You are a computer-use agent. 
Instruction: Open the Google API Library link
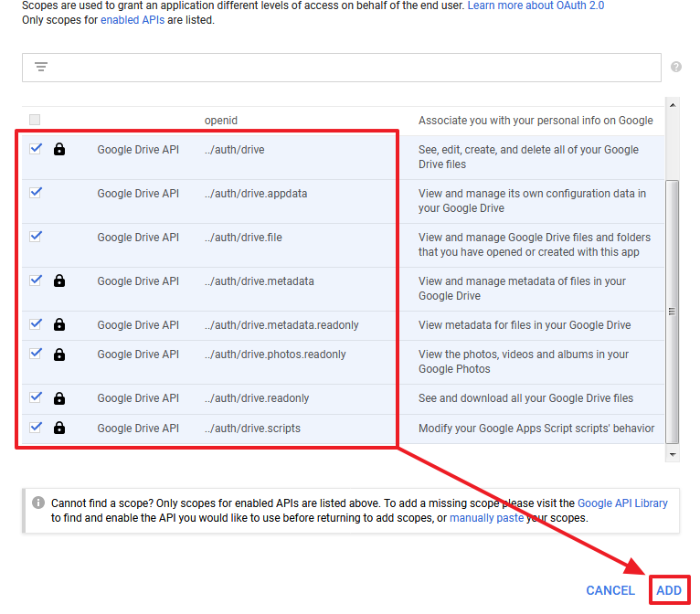coord(622,503)
